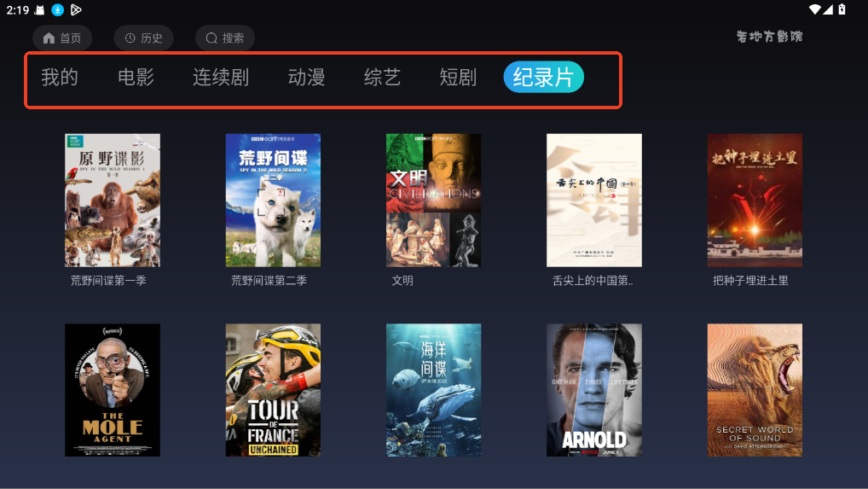Tap the magnifier icon for 搜索 search
This screenshot has height=489, width=868.
click(211, 38)
